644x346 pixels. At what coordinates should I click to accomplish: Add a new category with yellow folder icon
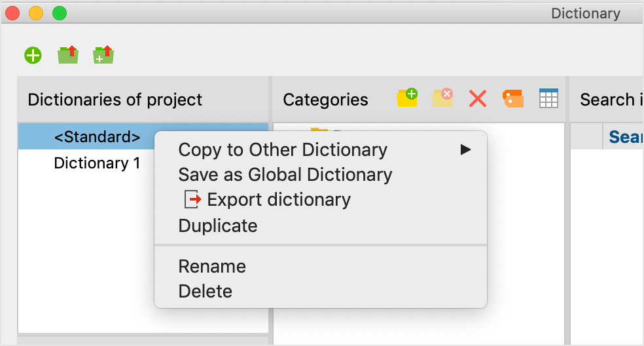coord(406,98)
